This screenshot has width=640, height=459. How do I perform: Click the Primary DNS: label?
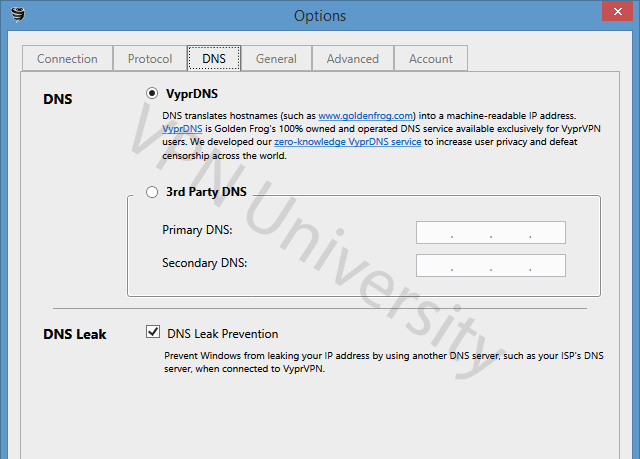point(197,230)
